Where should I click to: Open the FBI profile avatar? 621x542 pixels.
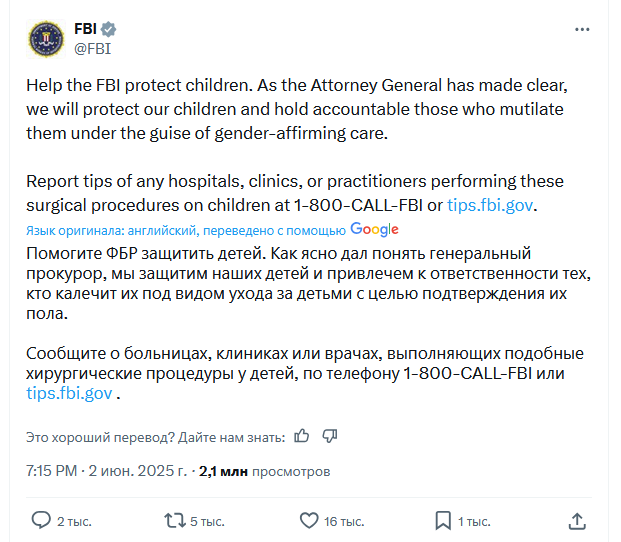46,39
